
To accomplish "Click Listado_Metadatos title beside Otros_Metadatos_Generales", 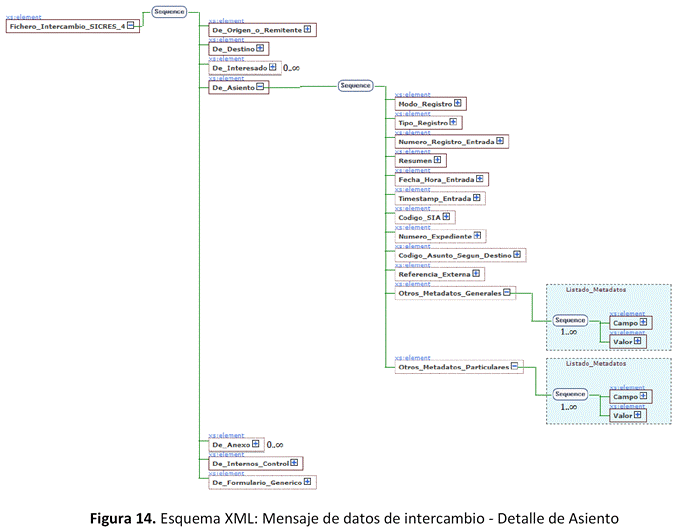I will [x=596, y=290].
